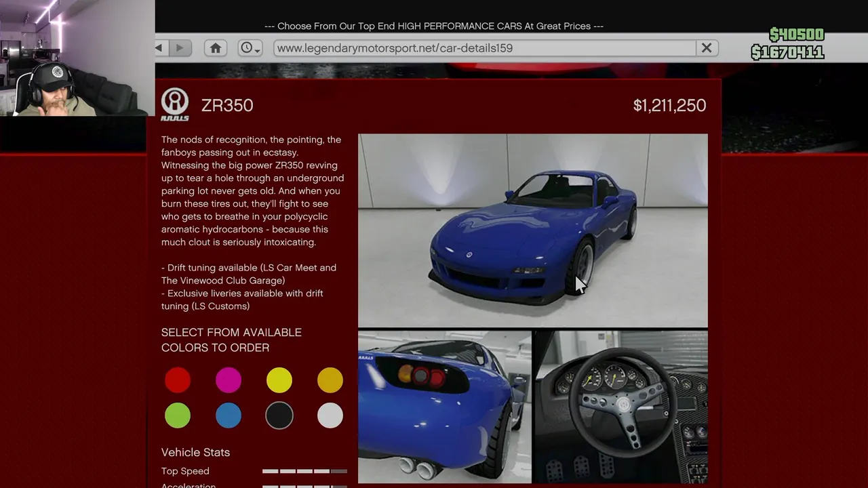The width and height of the screenshot is (868, 488).
Task: Select the red color swatch
Action: coord(178,380)
